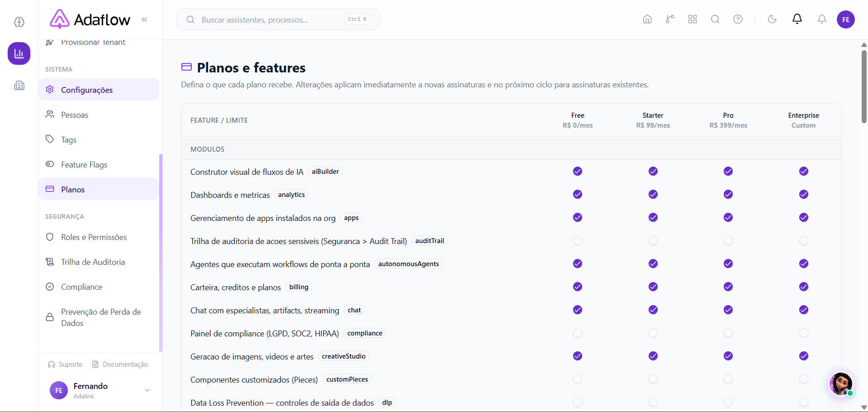Viewport: 868px width, 412px height.
Task: Click the search magnifier icon in top bar
Action: [x=715, y=19]
